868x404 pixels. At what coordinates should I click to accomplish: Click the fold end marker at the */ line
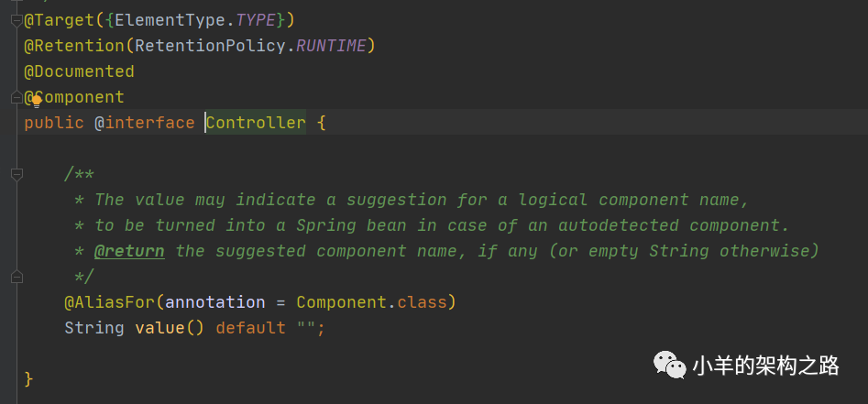16,276
